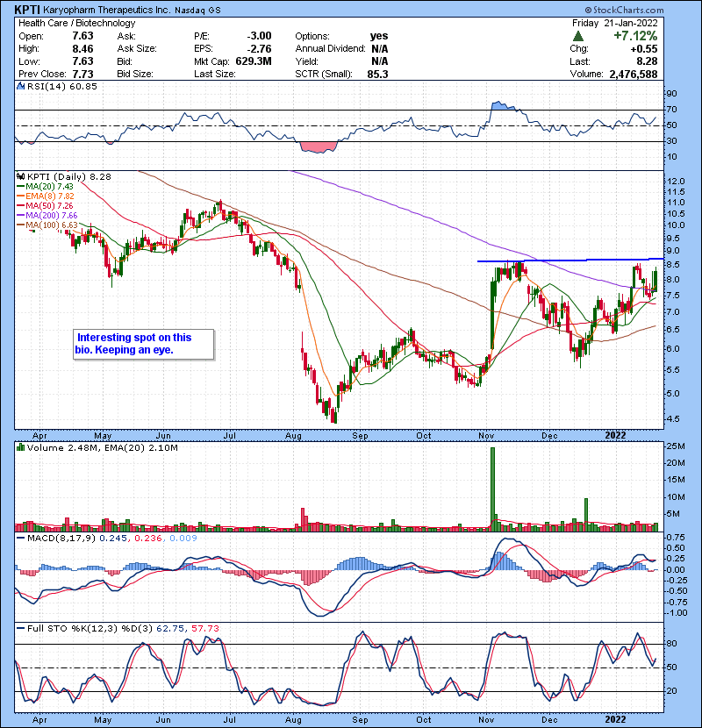Click the date Friday 21-Jan-2022

pos(614,23)
